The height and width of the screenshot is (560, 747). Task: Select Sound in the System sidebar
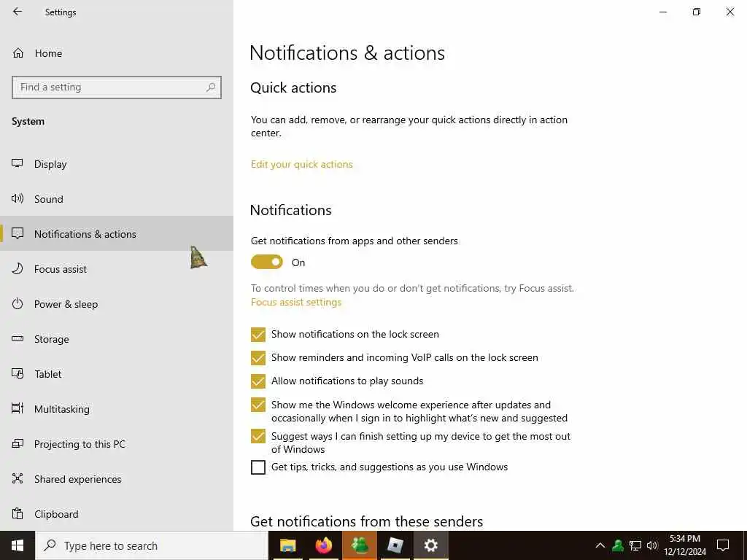click(117, 198)
